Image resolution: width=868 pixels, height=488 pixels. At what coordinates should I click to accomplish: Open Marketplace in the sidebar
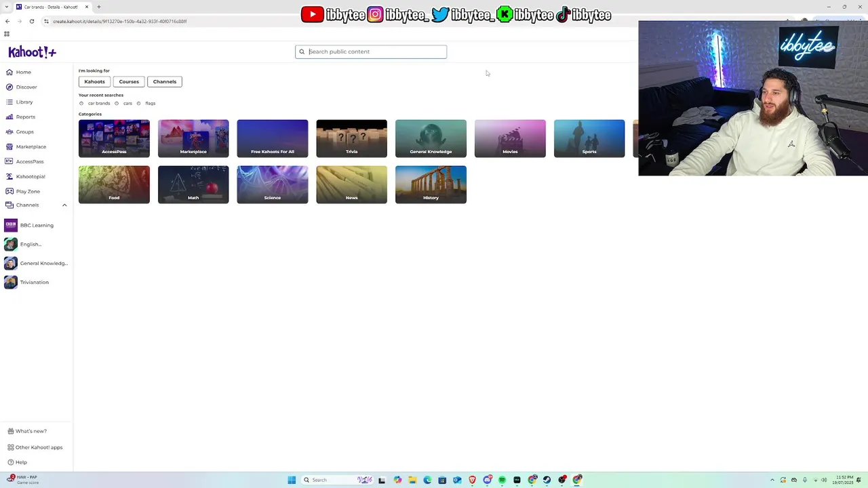(x=26, y=146)
